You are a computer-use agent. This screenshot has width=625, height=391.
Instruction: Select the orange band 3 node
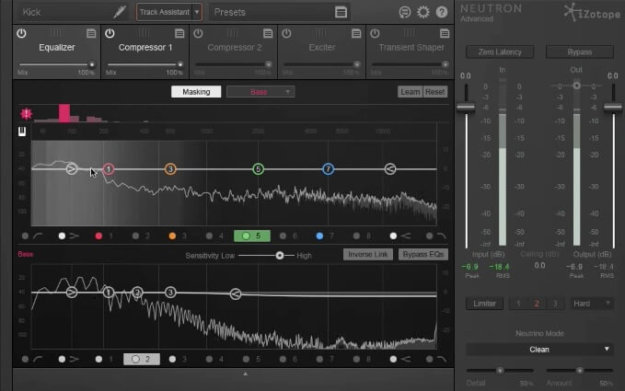point(170,169)
